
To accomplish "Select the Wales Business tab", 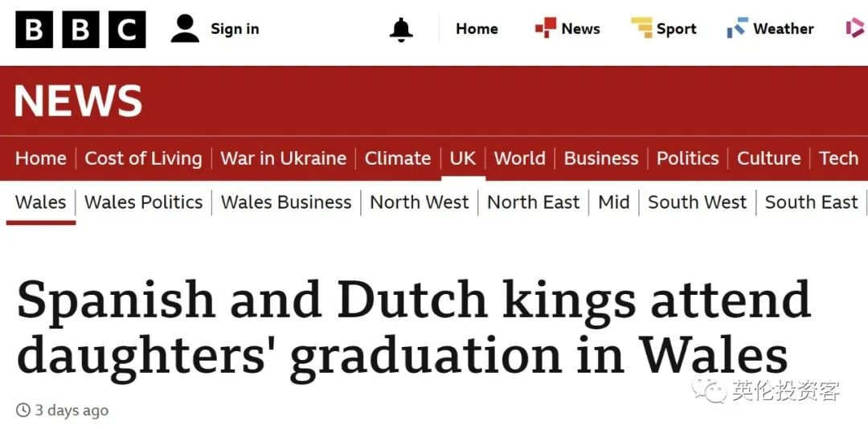I will [286, 202].
